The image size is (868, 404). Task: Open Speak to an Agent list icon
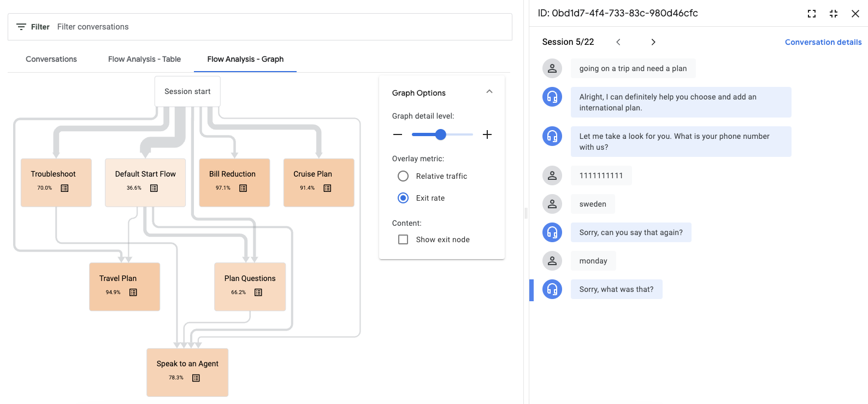[x=196, y=378]
